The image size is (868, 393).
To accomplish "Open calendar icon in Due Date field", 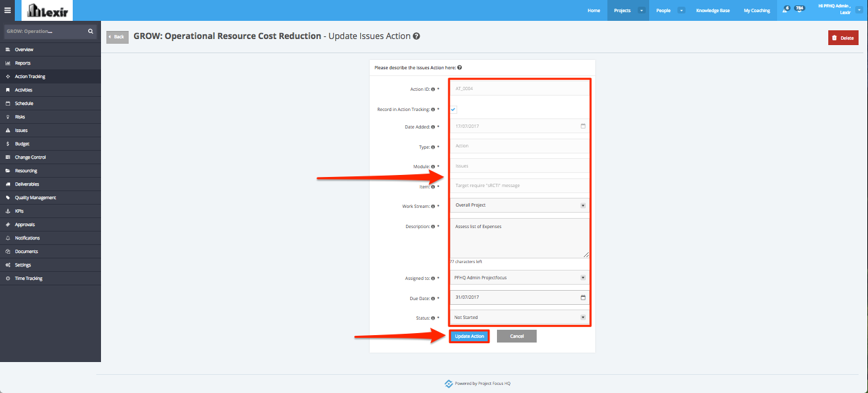I will tap(583, 297).
